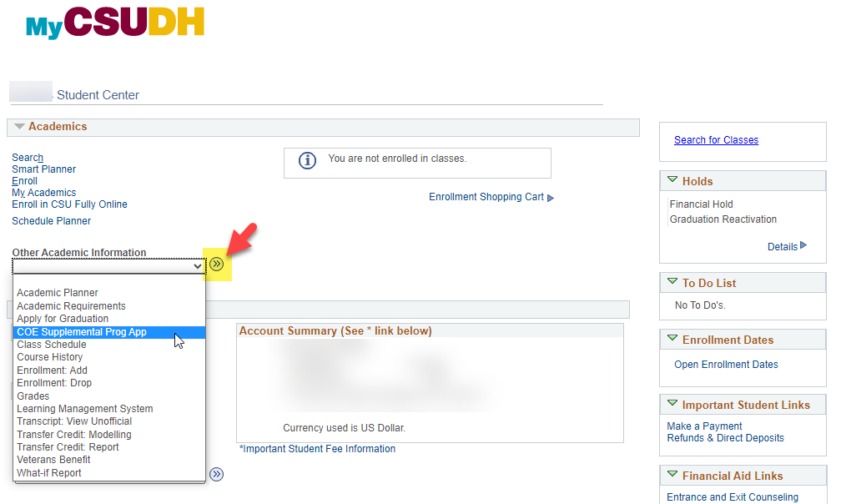Open the Open Enrollment Dates link

pyautogui.click(x=726, y=365)
